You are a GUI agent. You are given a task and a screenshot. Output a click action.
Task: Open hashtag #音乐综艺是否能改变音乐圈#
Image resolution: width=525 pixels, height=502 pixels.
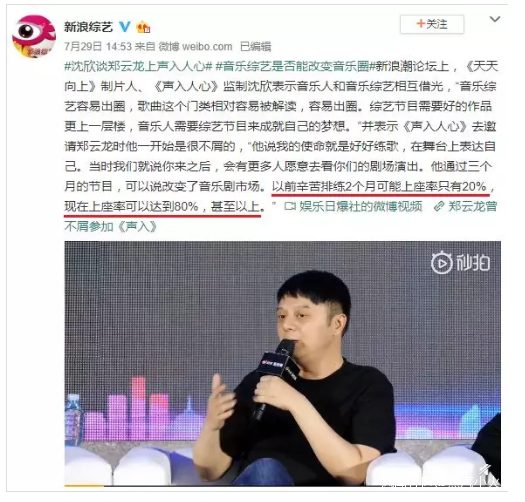[294, 66]
